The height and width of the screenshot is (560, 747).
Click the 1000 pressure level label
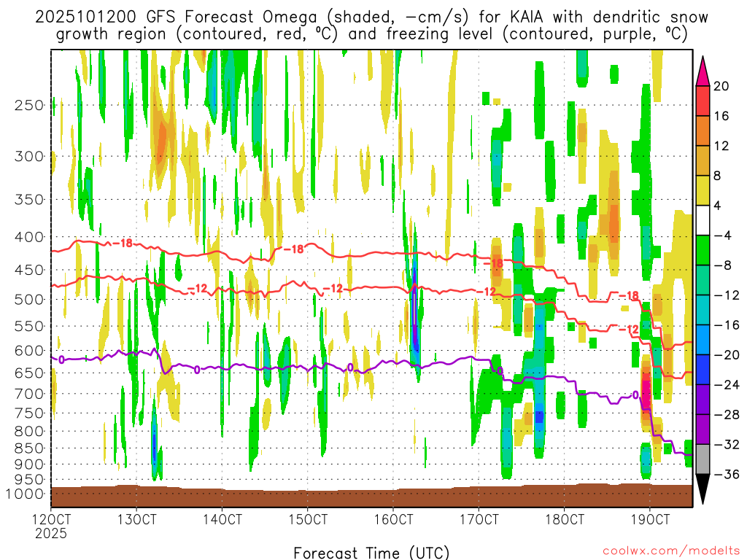click(x=26, y=494)
